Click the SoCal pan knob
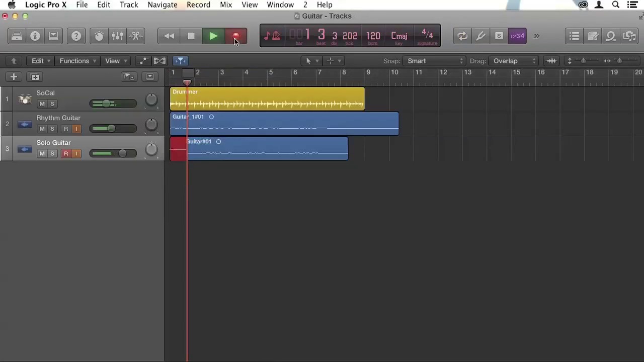Viewport: 644px width, 362px height. (x=151, y=100)
